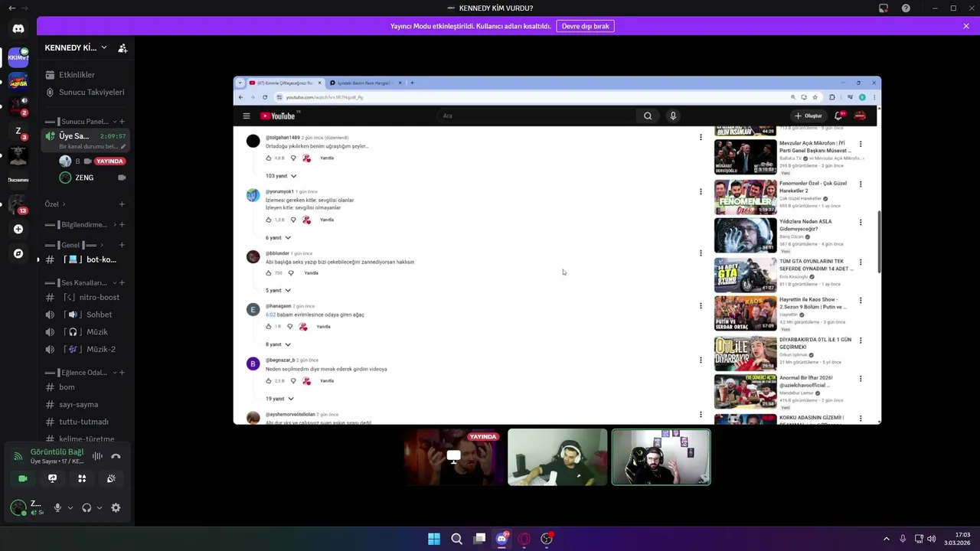Open the Müzik-2 voice channel

(85, 349)
